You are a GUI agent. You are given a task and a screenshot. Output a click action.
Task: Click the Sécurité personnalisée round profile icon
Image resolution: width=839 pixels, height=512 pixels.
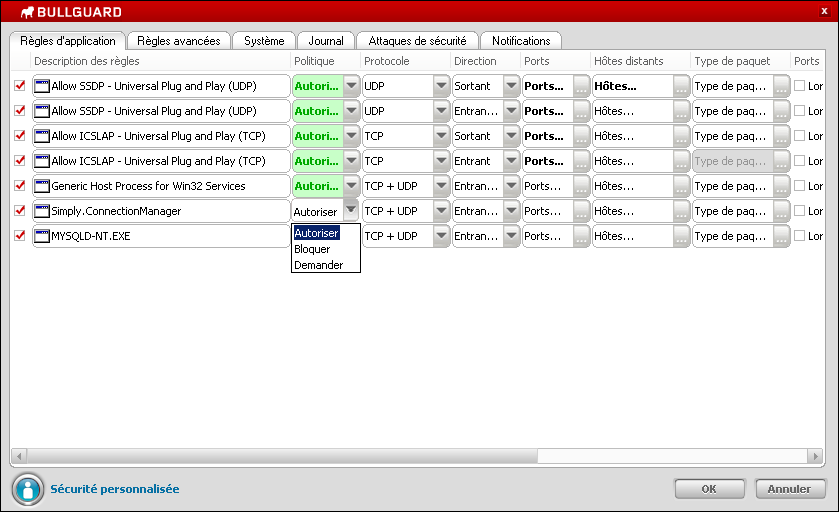pos(28,489)
